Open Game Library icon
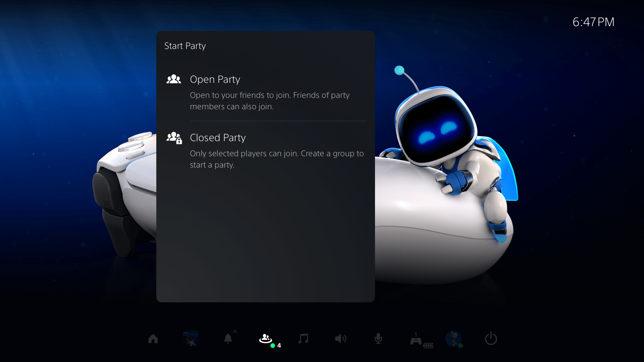Image resolution: width=644 pixels, height=362 pixels. click(191, 339)
